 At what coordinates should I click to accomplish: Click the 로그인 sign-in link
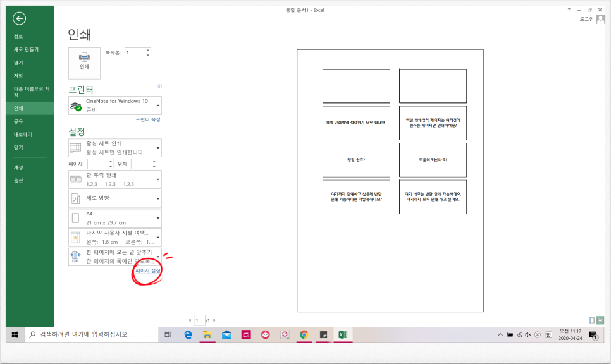pyautogui.click(x=586, y=19)
